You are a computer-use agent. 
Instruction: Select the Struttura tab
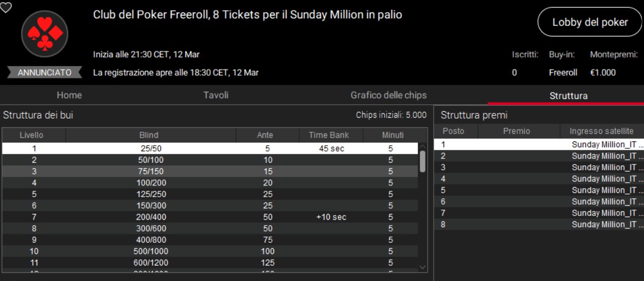tap(568, 96)
